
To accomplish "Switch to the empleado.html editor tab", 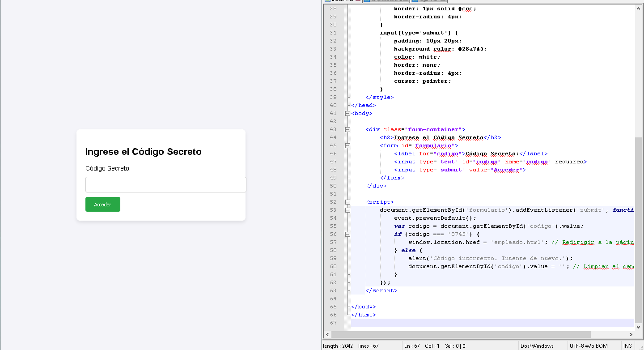I will point(385,1).
